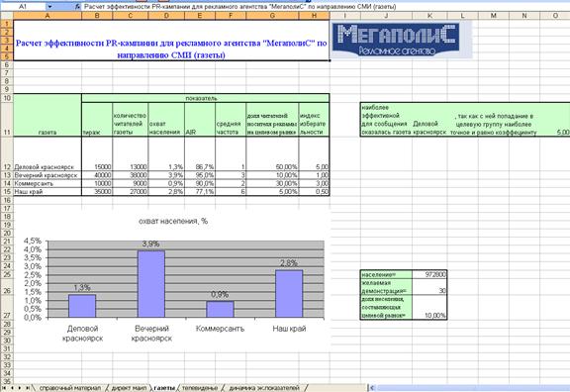Click the Вечерний красноярск chart bar
Viewport: 570px width, 392px height.
click(x=151, y=284)
